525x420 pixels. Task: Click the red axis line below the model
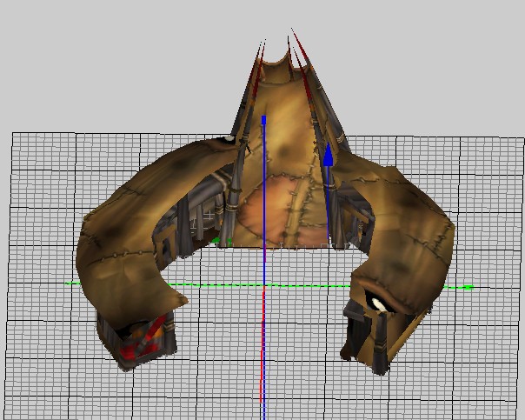pyautogui.click(x=262, y=345)
